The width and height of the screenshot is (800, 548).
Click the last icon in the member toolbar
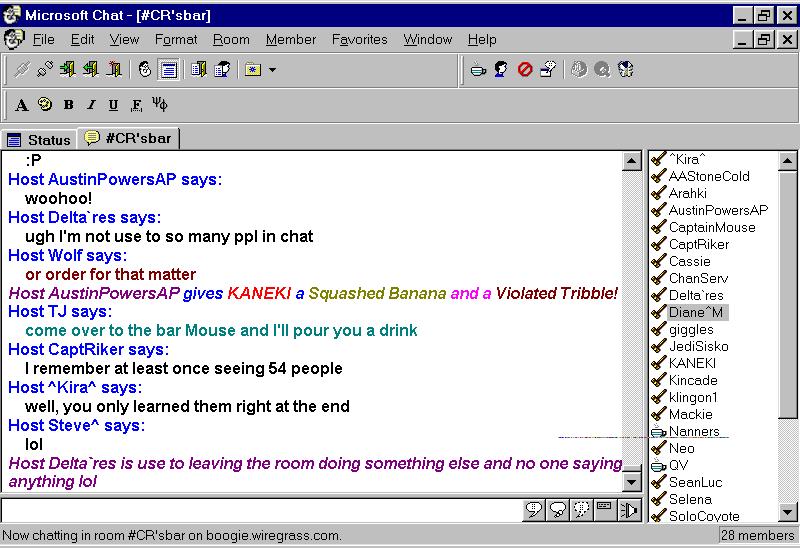click(626, 69)
